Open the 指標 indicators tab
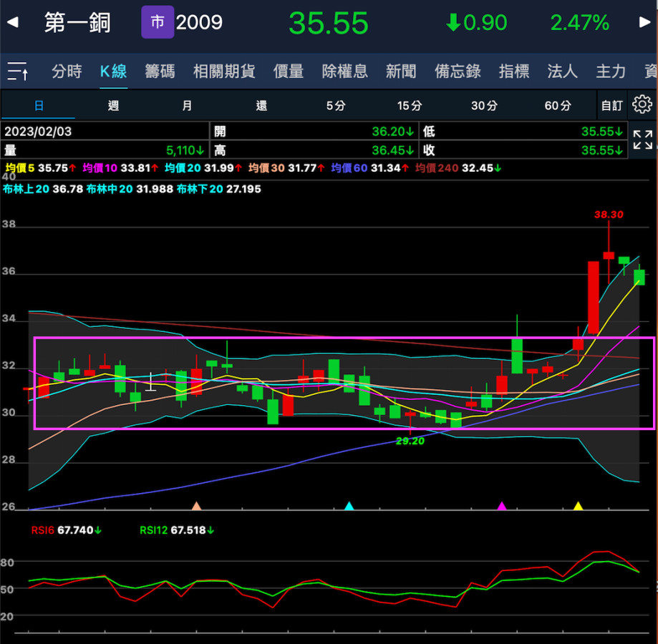The width and height of the screenshot is (658, 644). click(x=514, y=71)
